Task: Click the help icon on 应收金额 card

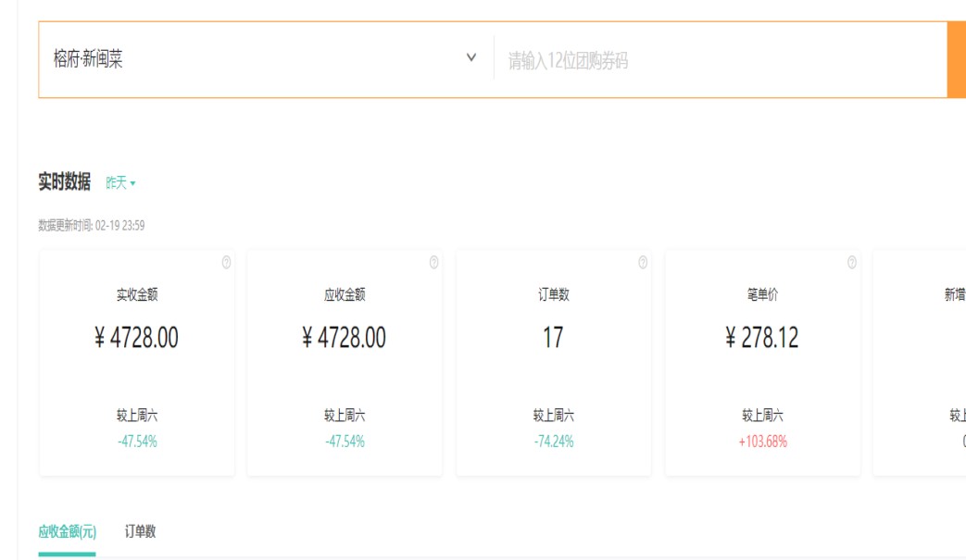Action: coord(434,263)
